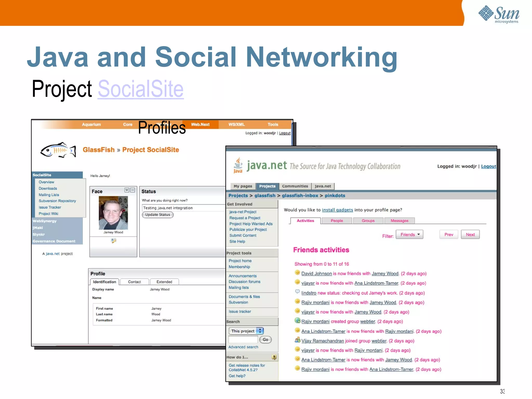
Task: Open Project Help Wanted Ads link
Action: 251,224
